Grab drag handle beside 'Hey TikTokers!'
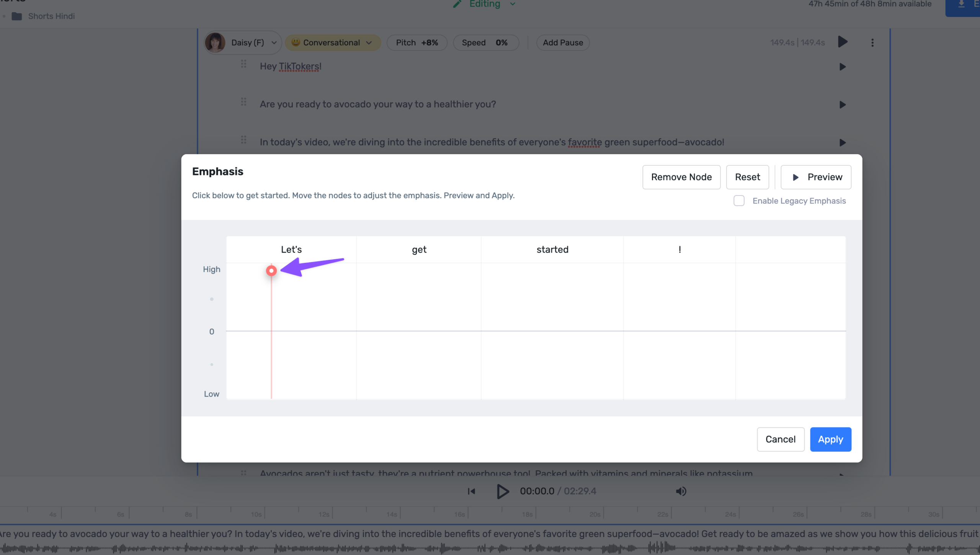 tap(243, 64)
